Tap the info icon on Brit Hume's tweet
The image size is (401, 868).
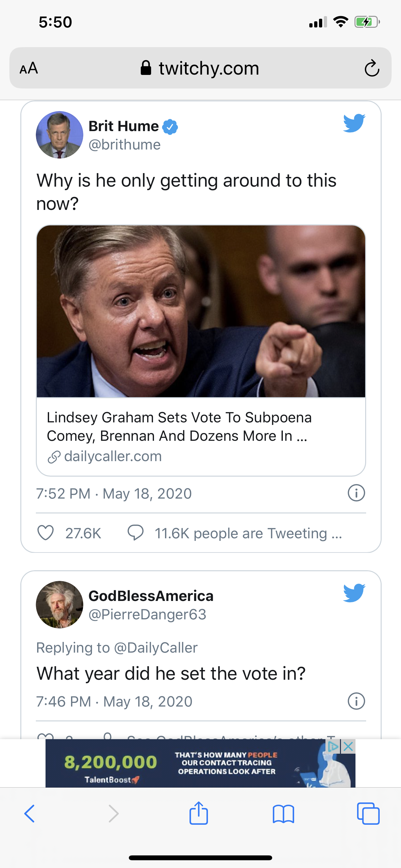(x=356, y=493)
